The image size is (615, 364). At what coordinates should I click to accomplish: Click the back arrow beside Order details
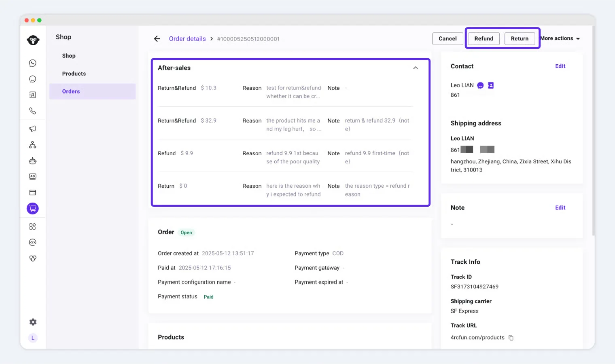(157, 39)
